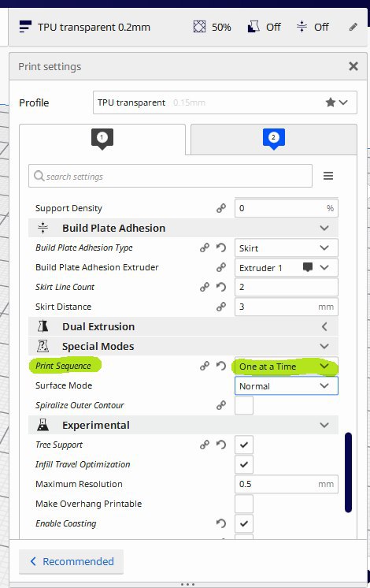The image size is (370, 588).
Task: Collapse the Build Plate Adhesion section
Action: pyautogui.click(x=324, y=228)
